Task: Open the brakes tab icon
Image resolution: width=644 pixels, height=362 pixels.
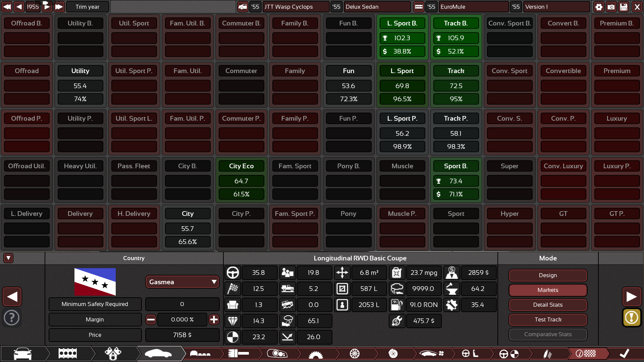Action: [x=393, y=354]
